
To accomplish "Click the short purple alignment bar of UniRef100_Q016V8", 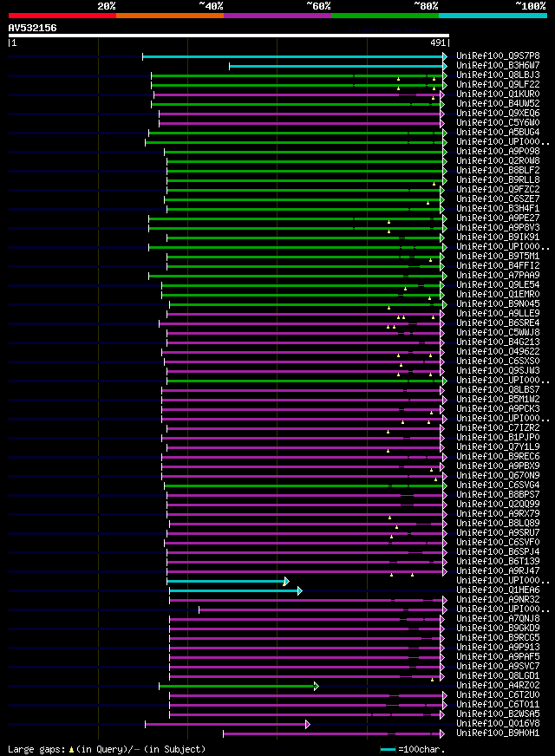I will (225, 725).
